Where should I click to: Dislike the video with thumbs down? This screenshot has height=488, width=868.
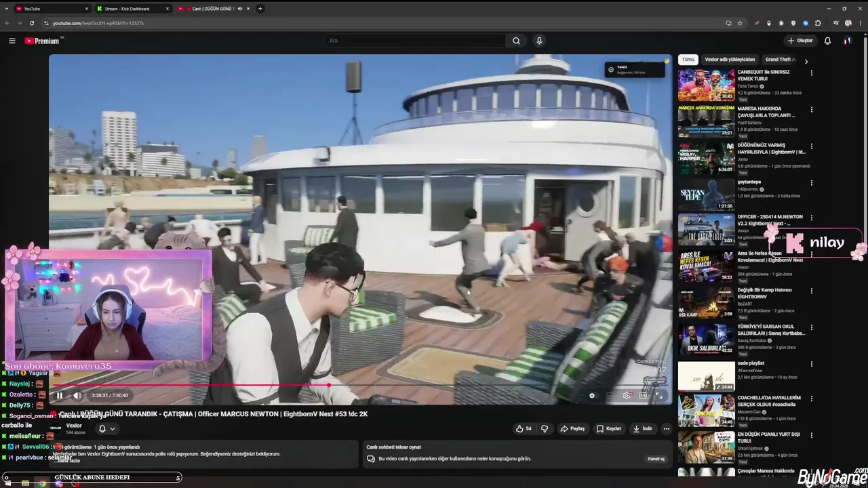544,428
